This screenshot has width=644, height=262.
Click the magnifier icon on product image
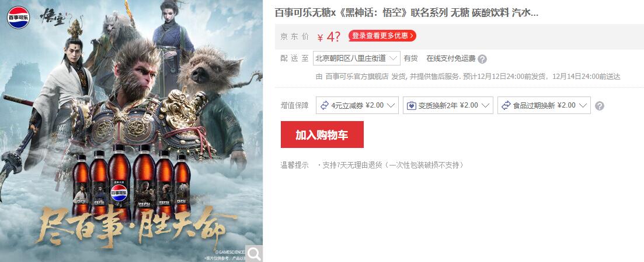click(x=254, y=254)
